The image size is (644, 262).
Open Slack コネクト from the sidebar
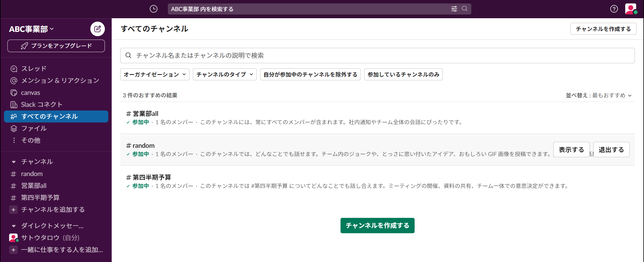pos(13,104)
